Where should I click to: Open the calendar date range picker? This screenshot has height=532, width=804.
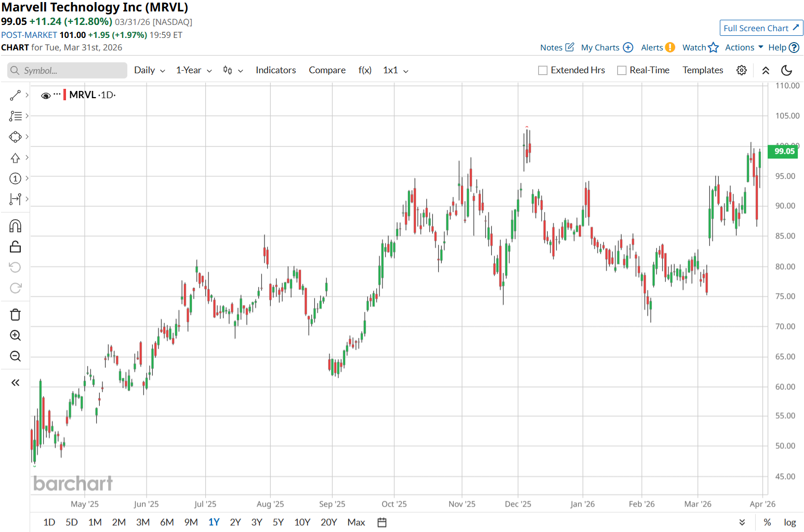382,522
